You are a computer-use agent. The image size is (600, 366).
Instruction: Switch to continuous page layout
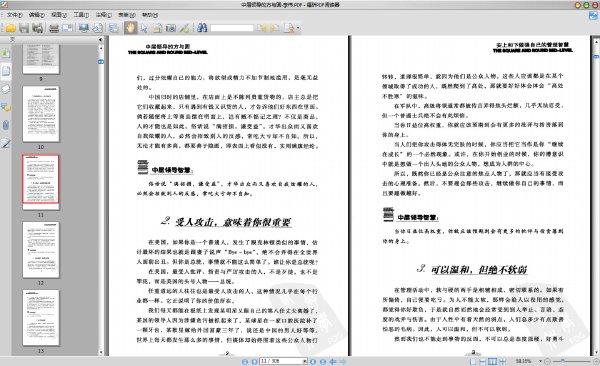pos(483,361)
